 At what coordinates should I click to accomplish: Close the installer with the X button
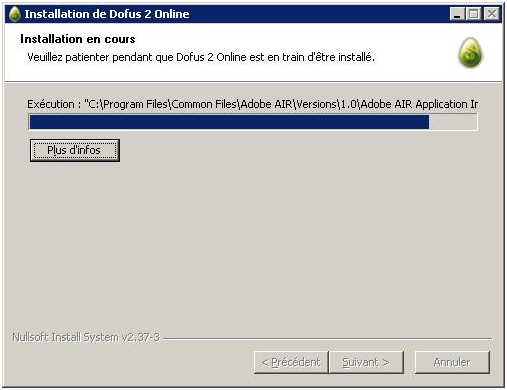pos(491,14)
